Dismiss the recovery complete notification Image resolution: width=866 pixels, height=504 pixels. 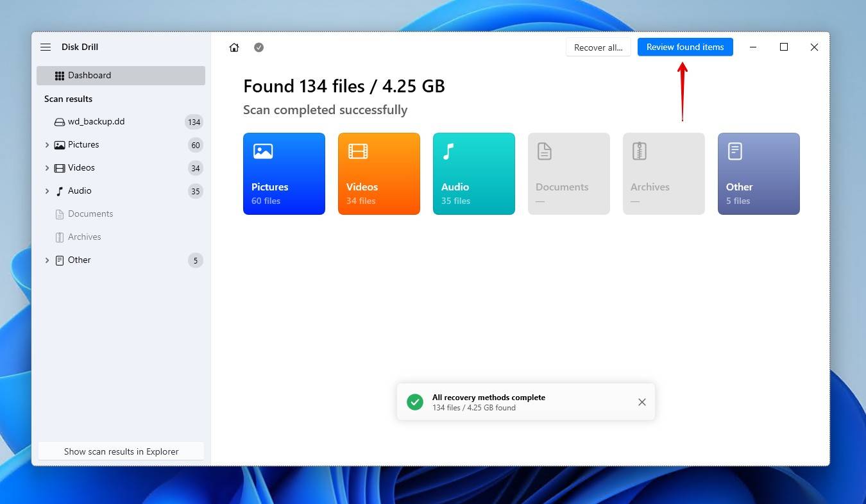(641, 402)
